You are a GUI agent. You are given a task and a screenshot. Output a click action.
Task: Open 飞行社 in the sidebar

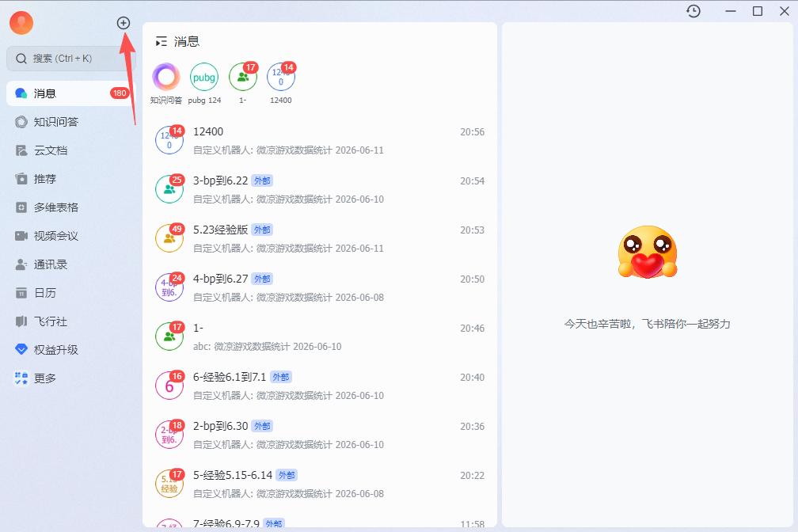point(70,321)
